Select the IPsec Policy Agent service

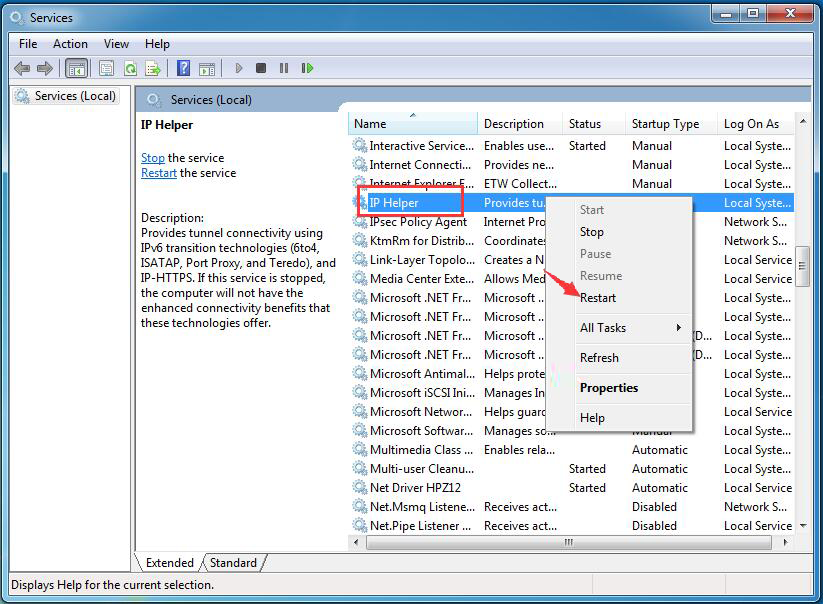pos(572,221)
